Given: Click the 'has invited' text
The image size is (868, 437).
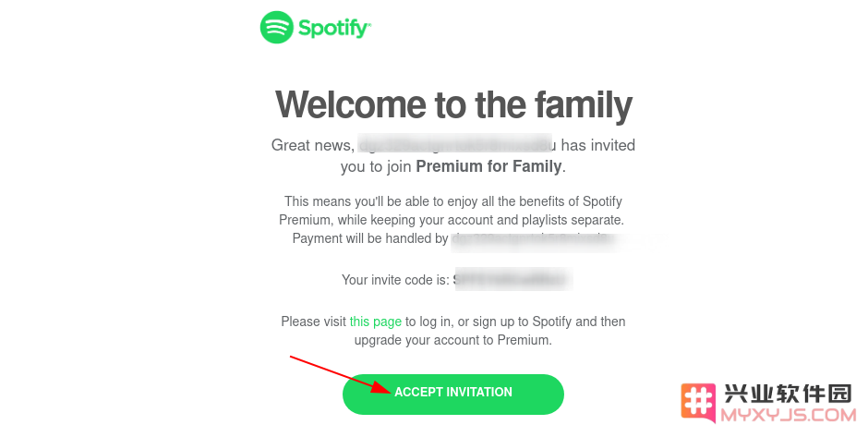Looking at the screenshot, I should pos(597,145).
